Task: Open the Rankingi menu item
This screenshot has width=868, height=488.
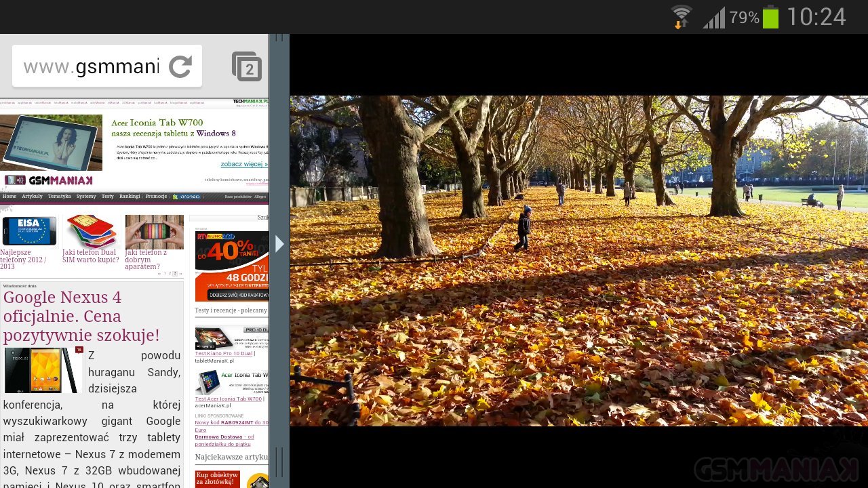Action: coord(130,197)
